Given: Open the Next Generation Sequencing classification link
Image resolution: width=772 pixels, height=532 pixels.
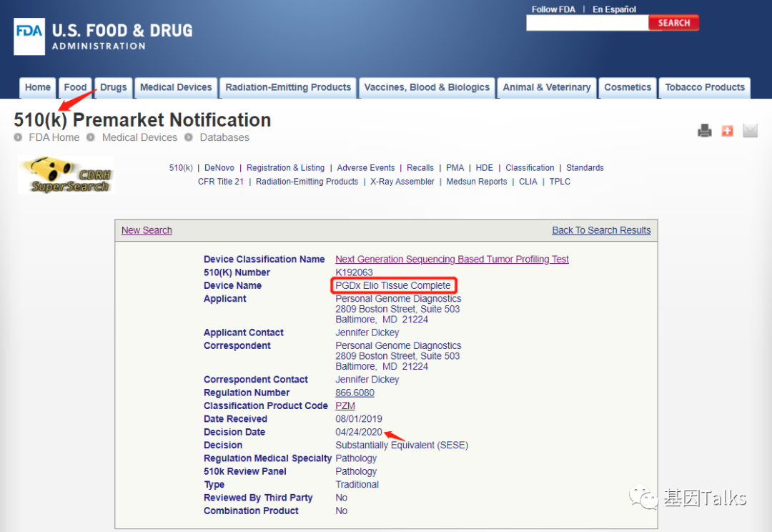Looking at the screenshot, I should click(x=452, y=260).
